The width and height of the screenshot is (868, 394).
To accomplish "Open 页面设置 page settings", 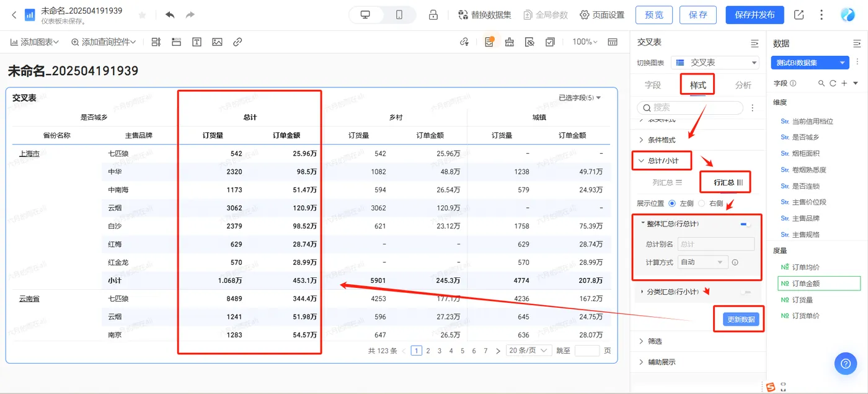I will pos(602,15).
